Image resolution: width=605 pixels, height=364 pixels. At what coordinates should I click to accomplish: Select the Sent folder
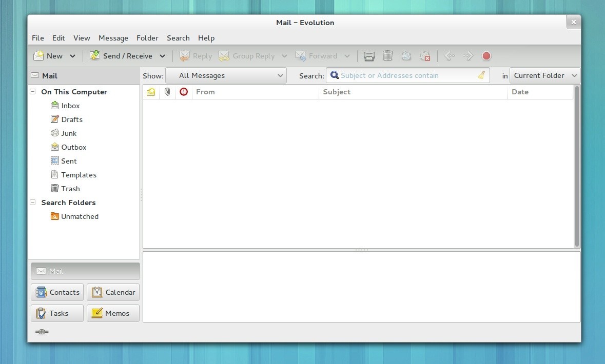pos(64,161)
